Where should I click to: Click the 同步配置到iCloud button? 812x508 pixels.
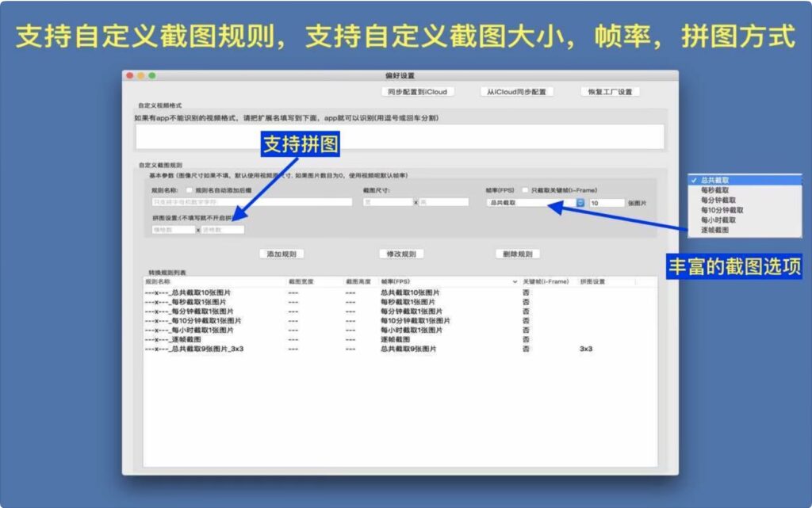click(418, 91)
